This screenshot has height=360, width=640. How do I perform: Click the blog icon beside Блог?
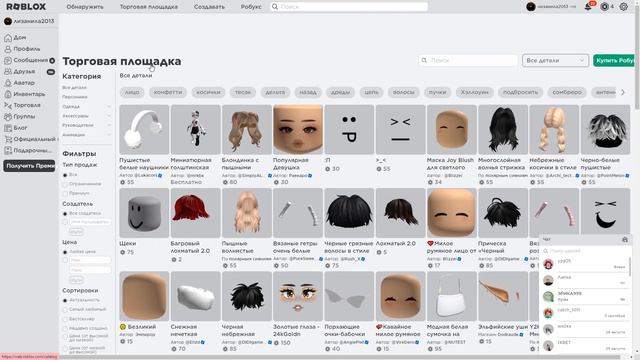coord(8,128)
